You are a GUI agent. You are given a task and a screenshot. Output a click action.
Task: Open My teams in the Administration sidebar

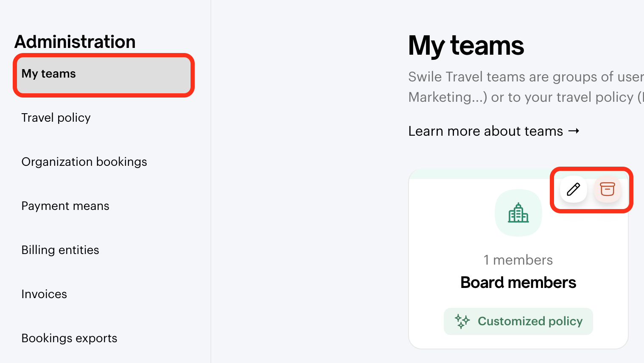pos(104,75)
